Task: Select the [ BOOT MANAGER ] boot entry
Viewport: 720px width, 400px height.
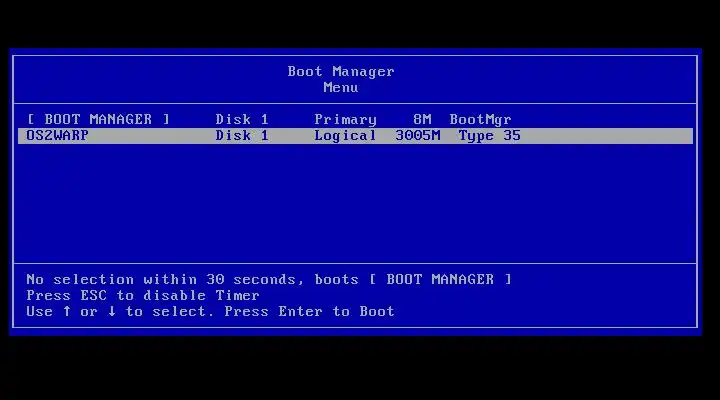Action: coord(355,120)
